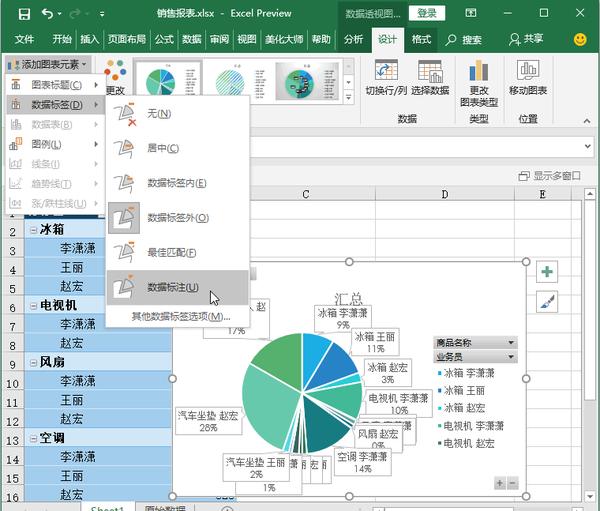Click the chart collapse field minus button

[x=512, y=483]
